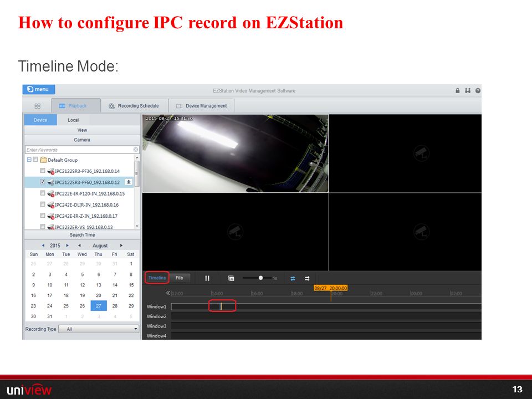532x399 pixels.
Task: Check the Default Group checkbox
Action: click(x=35, y=160)
